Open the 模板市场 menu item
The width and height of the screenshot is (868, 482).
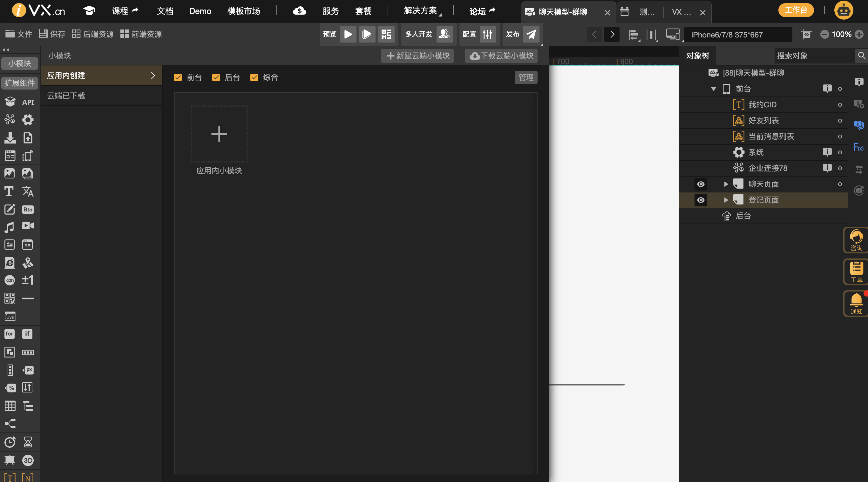pos(244,11)
